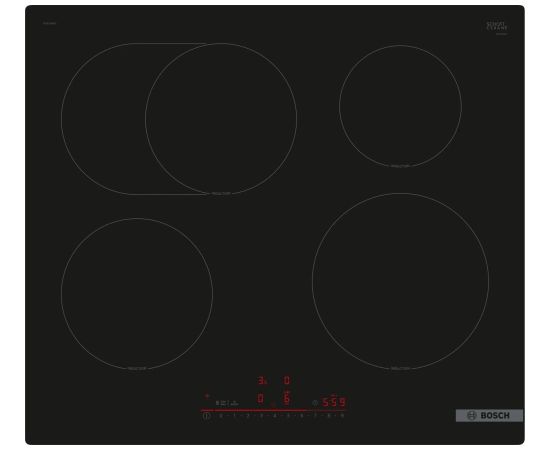Click the large bottom-right cooking zone
550x450 pixels.
point(400,281)
